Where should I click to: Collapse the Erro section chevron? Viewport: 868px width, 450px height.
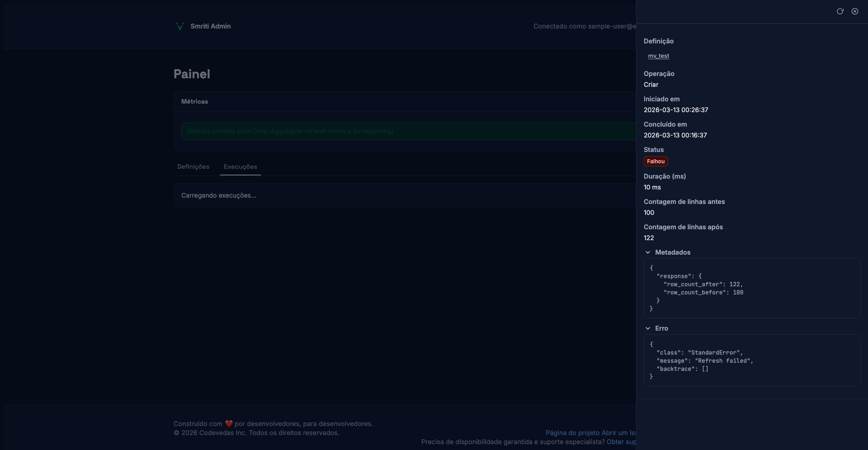click(x=648, y=328)
